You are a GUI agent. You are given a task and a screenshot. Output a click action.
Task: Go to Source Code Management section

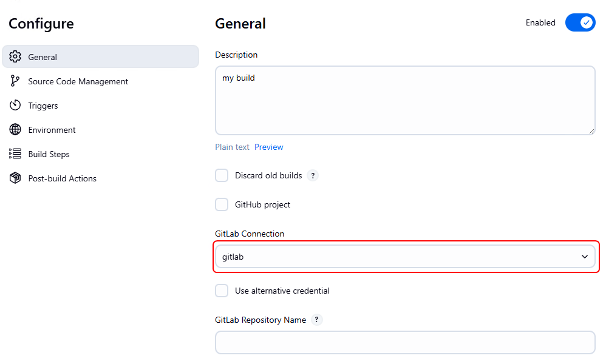(x=78, y=81)
